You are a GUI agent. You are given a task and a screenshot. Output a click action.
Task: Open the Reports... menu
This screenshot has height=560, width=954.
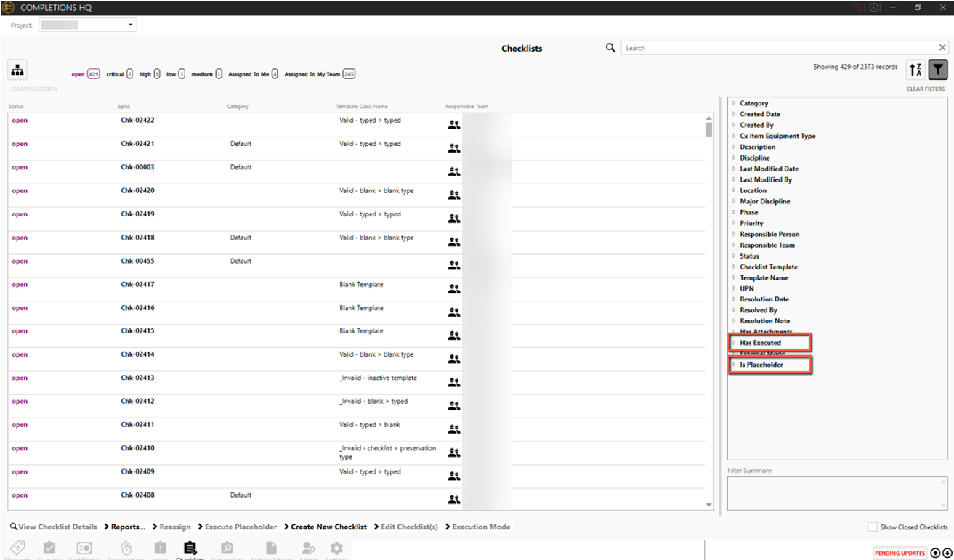click(124, 527)
